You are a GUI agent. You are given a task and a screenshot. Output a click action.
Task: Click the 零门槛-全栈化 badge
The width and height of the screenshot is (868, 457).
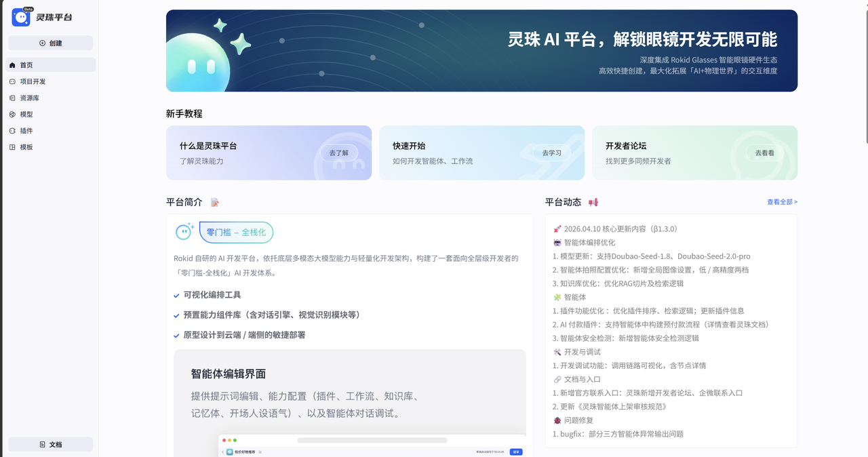pos(236,233)
